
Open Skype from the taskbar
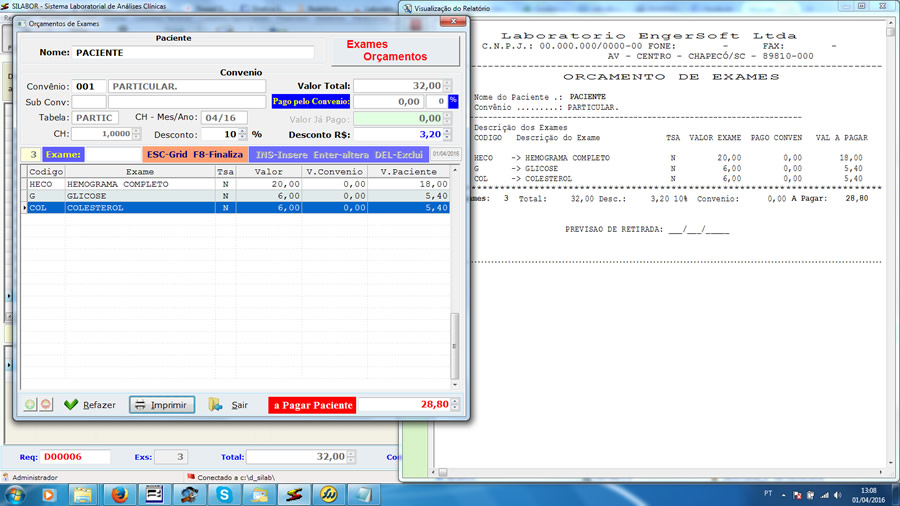[x=225, y=494]
